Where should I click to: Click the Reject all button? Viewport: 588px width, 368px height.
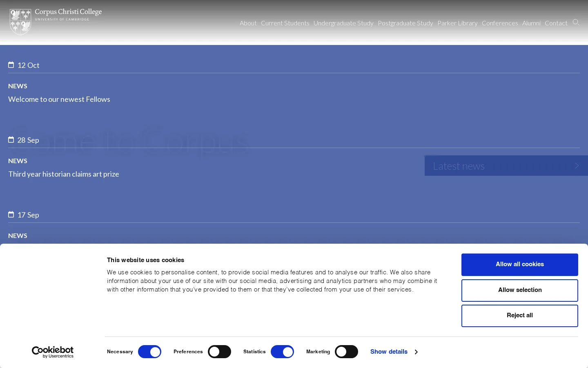[x=520, y=316]
